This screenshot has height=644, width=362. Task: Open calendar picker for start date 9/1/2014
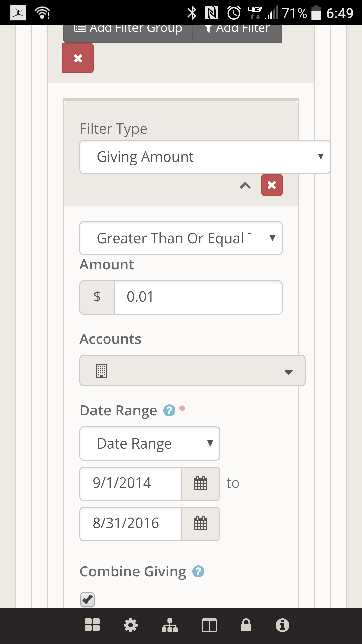[201, 483]
